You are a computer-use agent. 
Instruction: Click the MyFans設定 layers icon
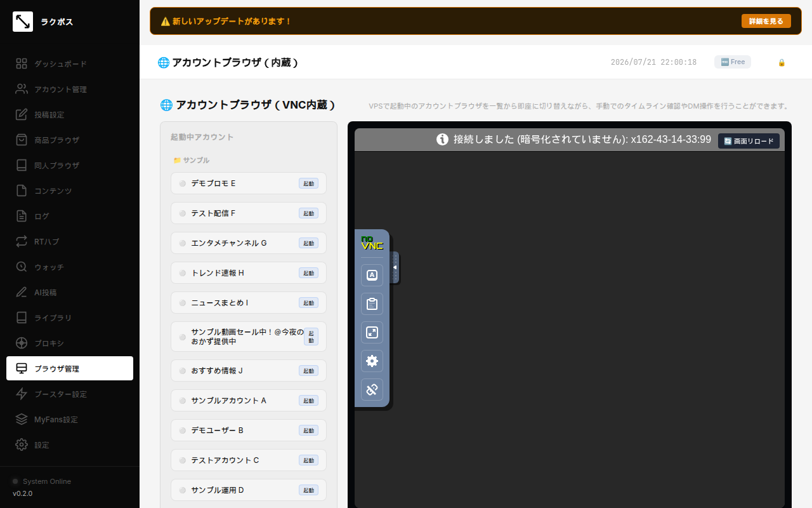click(22, 419)
